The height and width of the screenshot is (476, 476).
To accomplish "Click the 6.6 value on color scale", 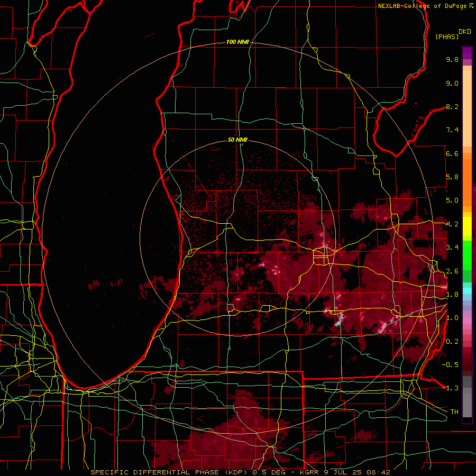I will tap(452, 153).
